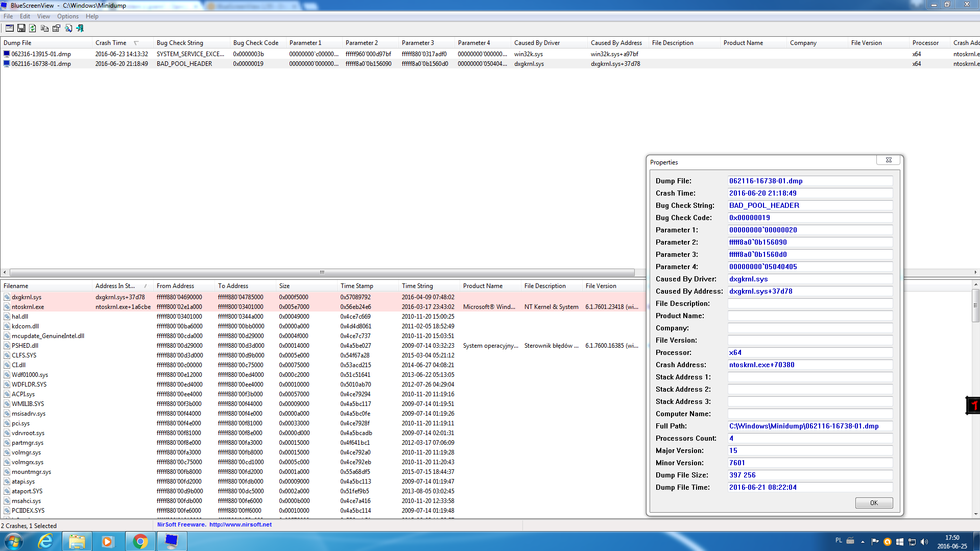Screen dimensions: 980x551
Task: Select the mcupdate_GenuineIntel.dll row
Action: click(x=323, y=336)
